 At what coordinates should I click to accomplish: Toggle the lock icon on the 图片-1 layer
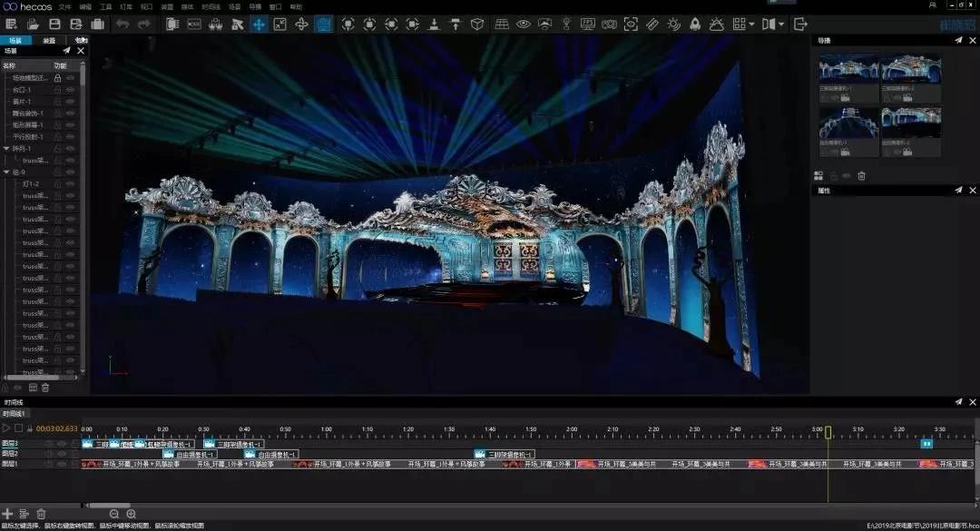point(57,101)
